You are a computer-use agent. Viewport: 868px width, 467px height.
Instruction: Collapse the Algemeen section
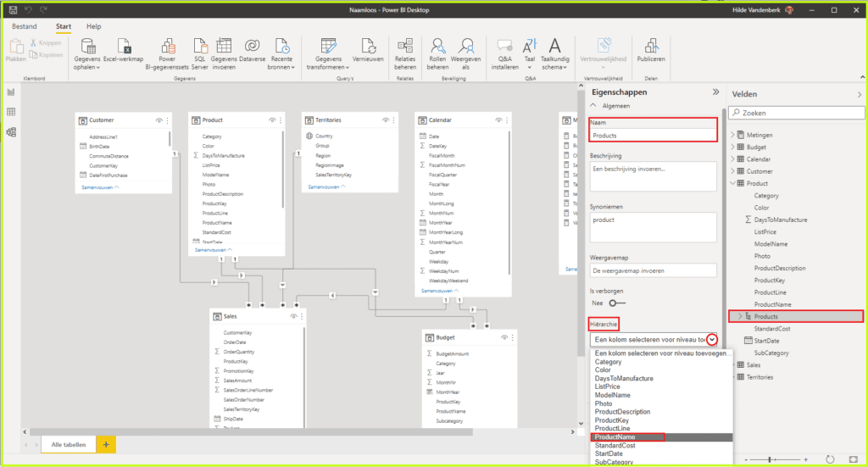(x=593, y=105)
